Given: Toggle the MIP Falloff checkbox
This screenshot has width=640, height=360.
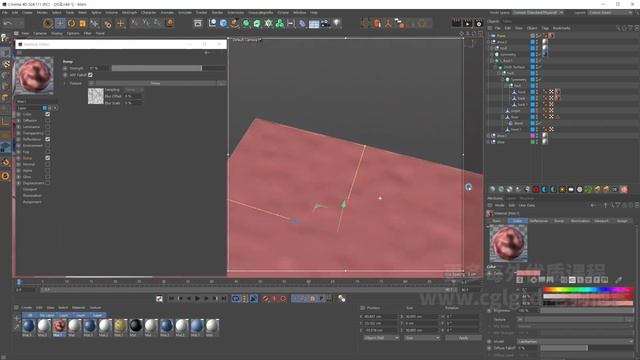Looking at the screenshot, I should [x=90, y=75].
